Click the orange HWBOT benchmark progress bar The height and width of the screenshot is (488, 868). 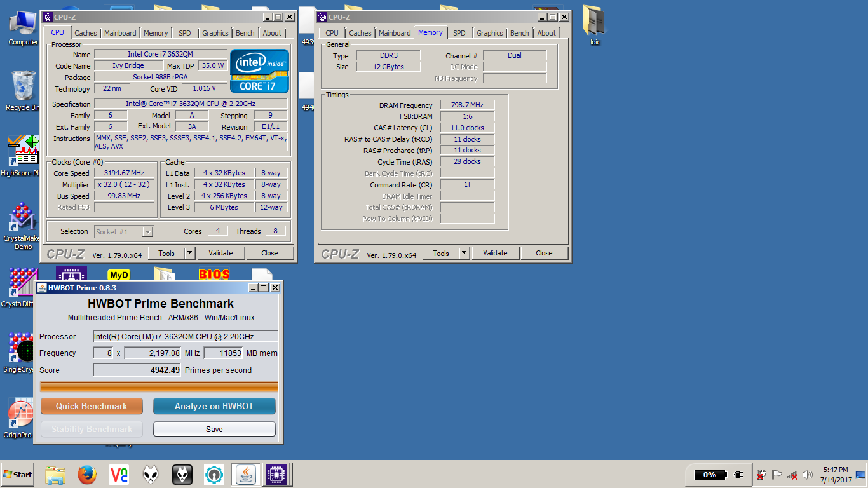(159, 386)
